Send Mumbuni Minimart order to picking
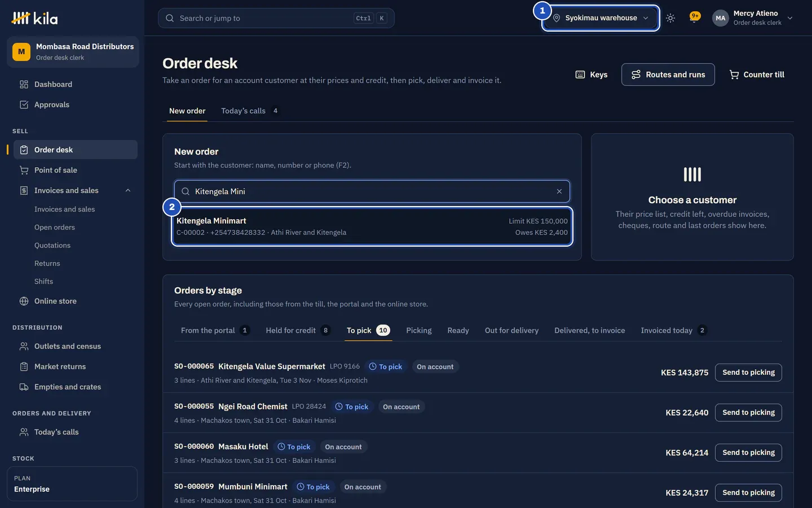Viewport: 812px width, 508px height. coord(748,493)
